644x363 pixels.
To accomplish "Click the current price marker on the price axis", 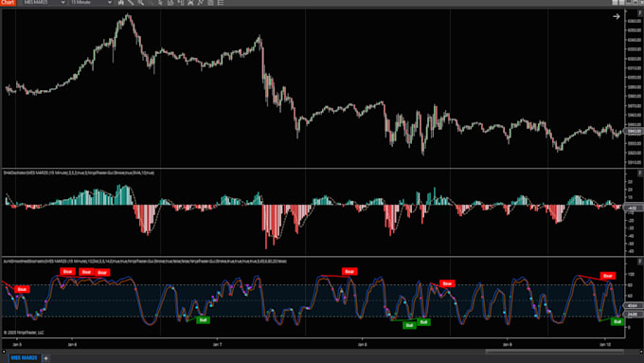I will pos(634,131).
